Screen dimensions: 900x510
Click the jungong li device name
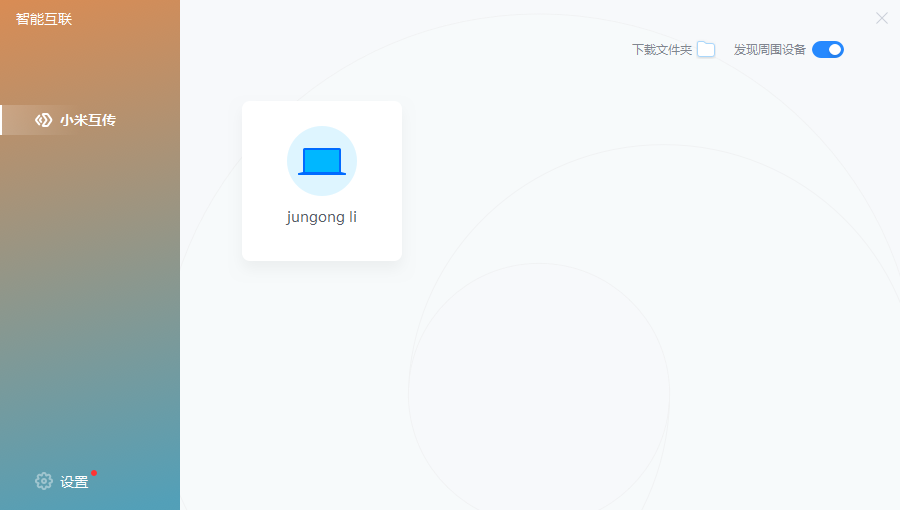click(x=321, y=217)
